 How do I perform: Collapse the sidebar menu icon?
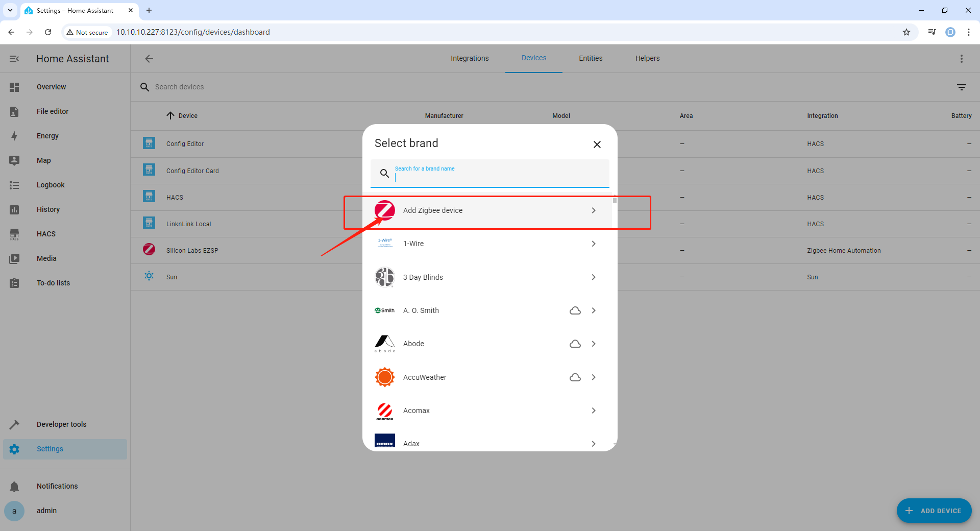14,59
